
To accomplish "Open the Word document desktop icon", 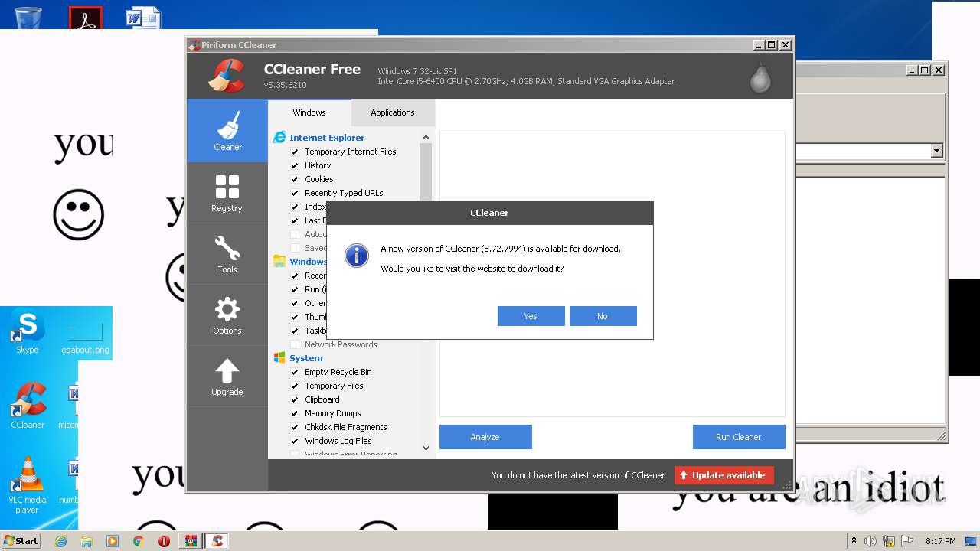I will [143, 17].
